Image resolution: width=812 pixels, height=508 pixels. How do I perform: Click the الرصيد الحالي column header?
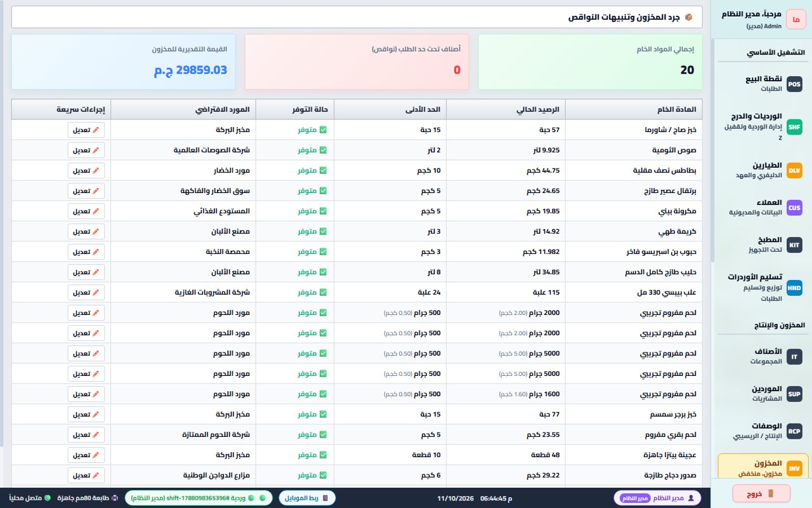tap(506, 109)
